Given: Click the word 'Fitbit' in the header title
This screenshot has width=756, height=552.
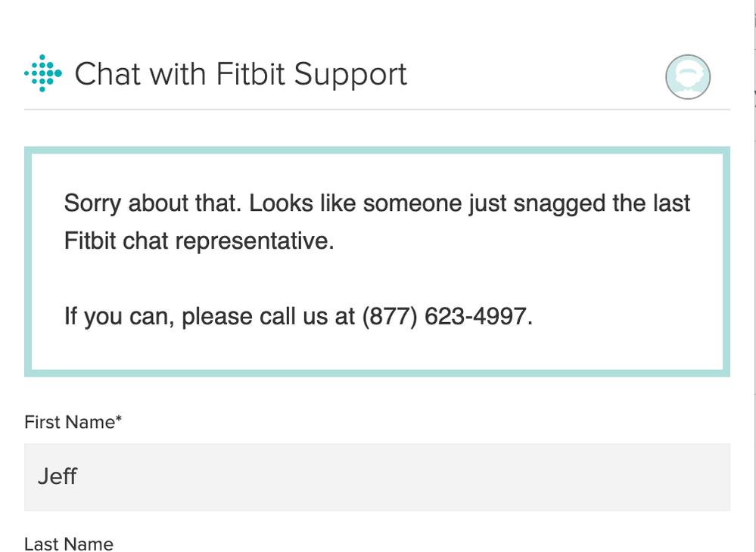Looking at the screenshot, I should [x=250, y=74].
